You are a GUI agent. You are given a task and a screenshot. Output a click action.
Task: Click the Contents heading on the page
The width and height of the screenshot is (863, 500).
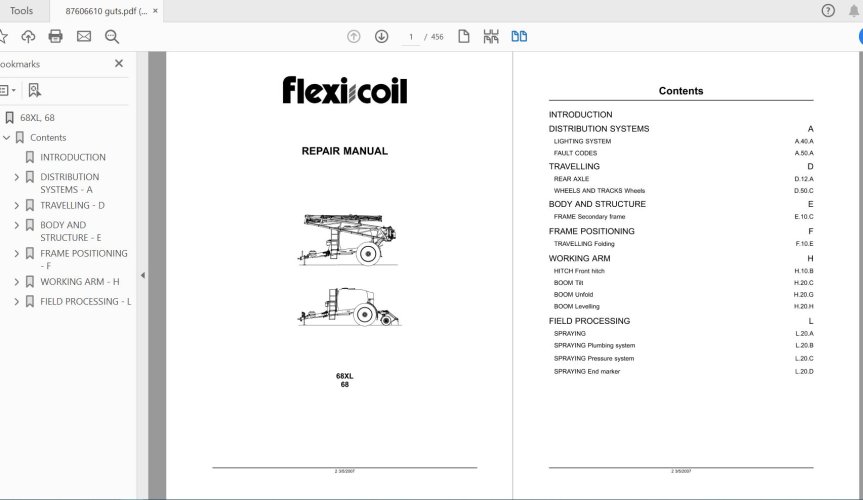point(681,91)
